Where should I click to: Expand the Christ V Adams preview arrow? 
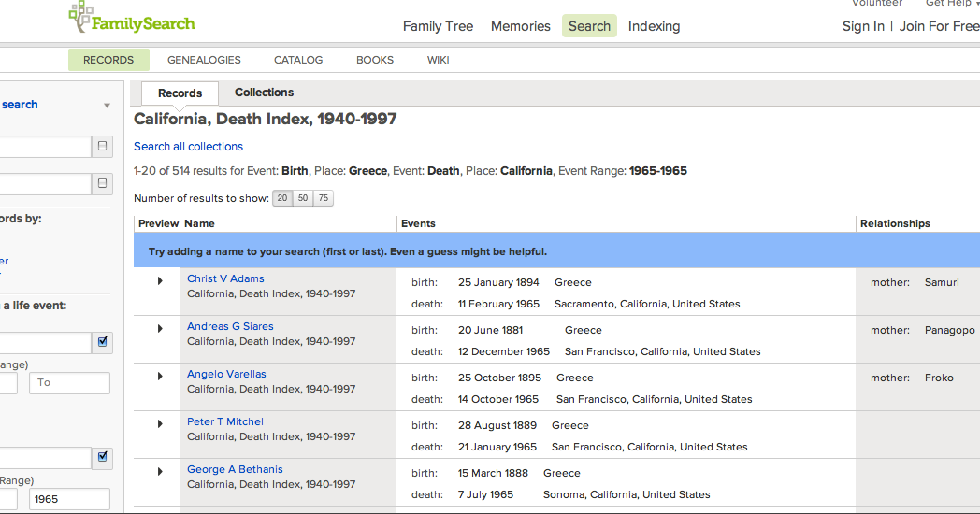tap(160, 281)
